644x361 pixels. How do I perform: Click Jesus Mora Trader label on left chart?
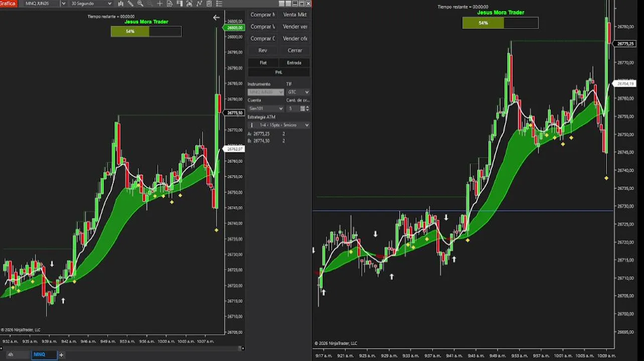146,22
